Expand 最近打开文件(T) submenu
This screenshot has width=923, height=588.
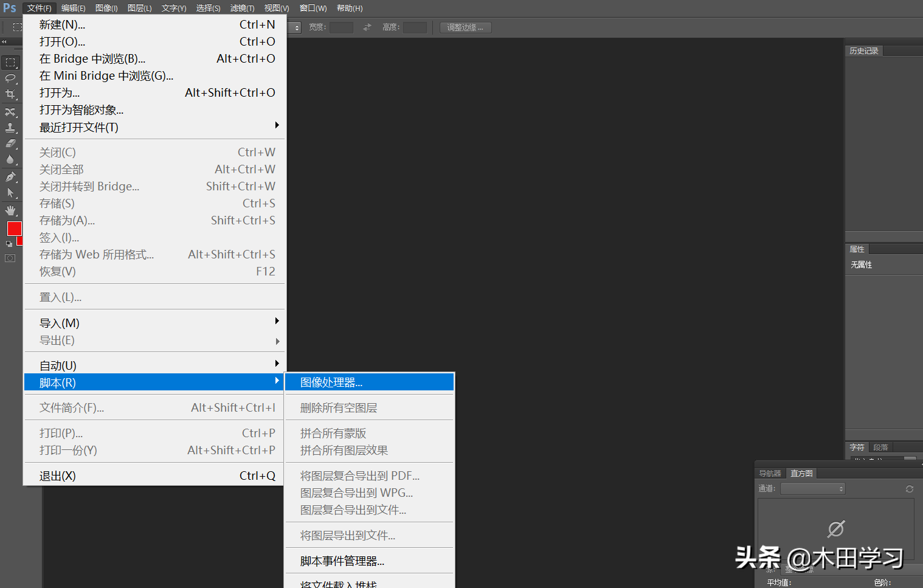(x=154, y=127)
